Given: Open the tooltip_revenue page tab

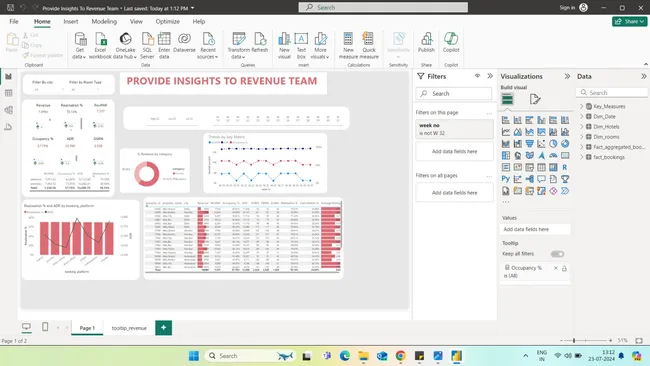Looking at the screenshot, I should click(129, 328).
